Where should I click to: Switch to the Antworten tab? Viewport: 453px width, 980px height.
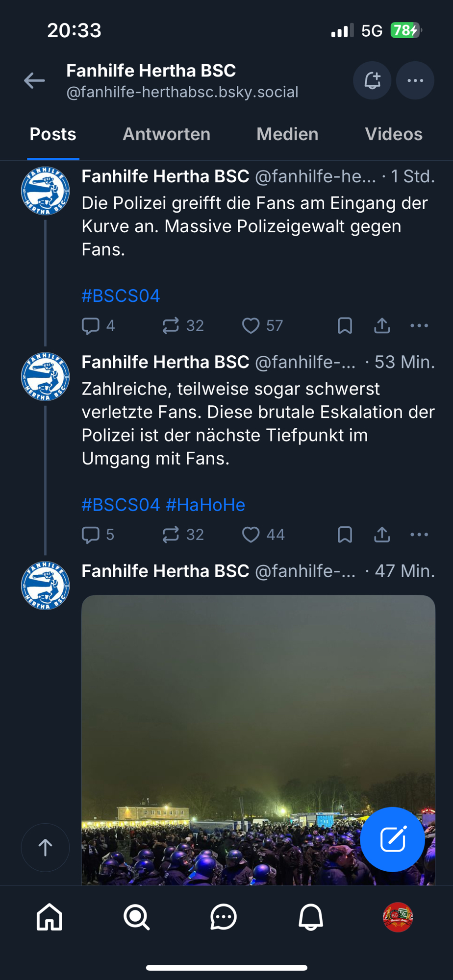[166, 134]
